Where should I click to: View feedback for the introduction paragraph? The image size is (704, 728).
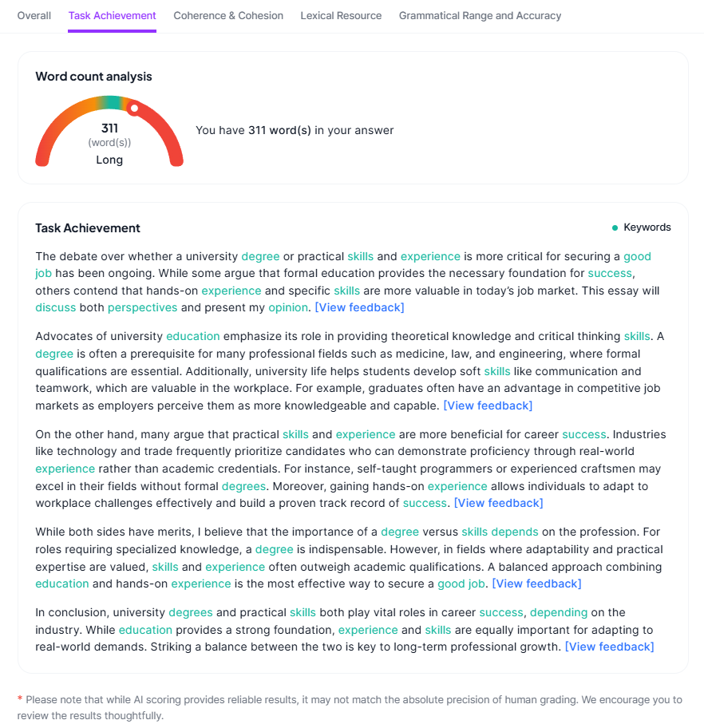359,307
